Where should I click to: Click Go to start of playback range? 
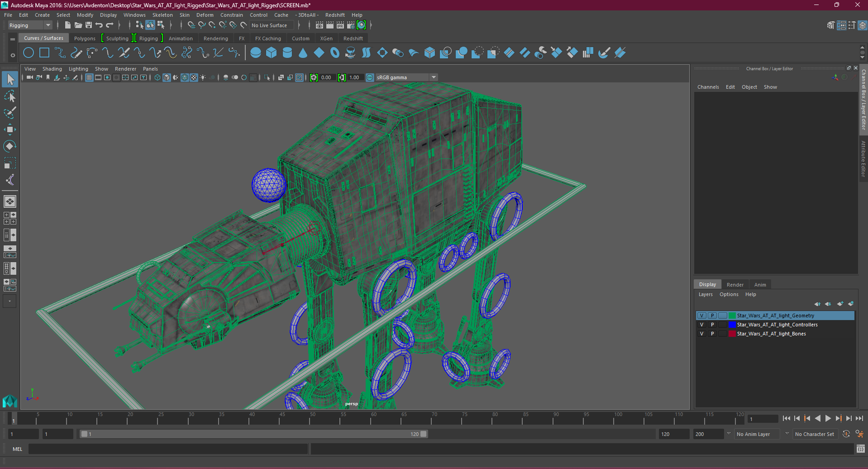tap(786, 419)
